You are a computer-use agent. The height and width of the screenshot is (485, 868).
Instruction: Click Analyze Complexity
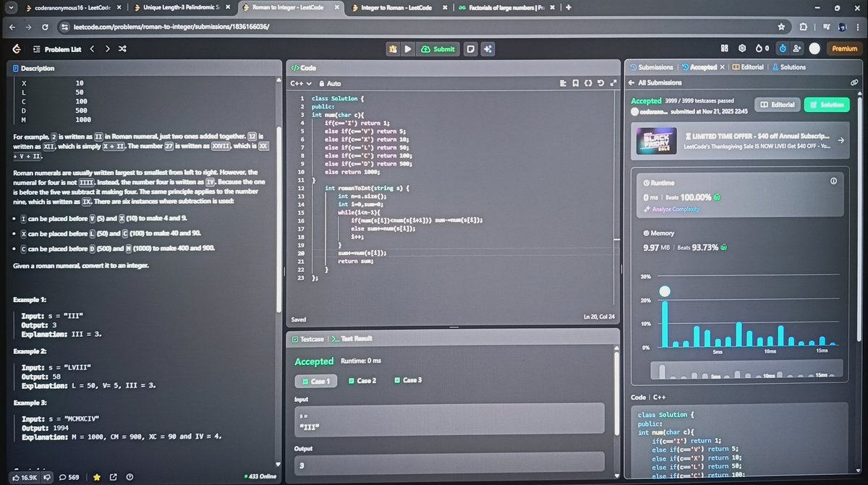click(x=671, y=209)
